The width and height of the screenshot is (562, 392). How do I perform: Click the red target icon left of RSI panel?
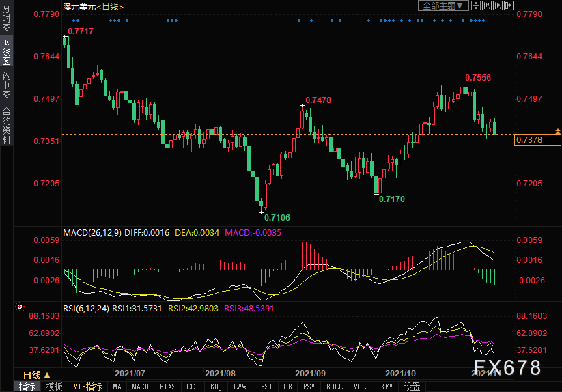coord(20,307)
